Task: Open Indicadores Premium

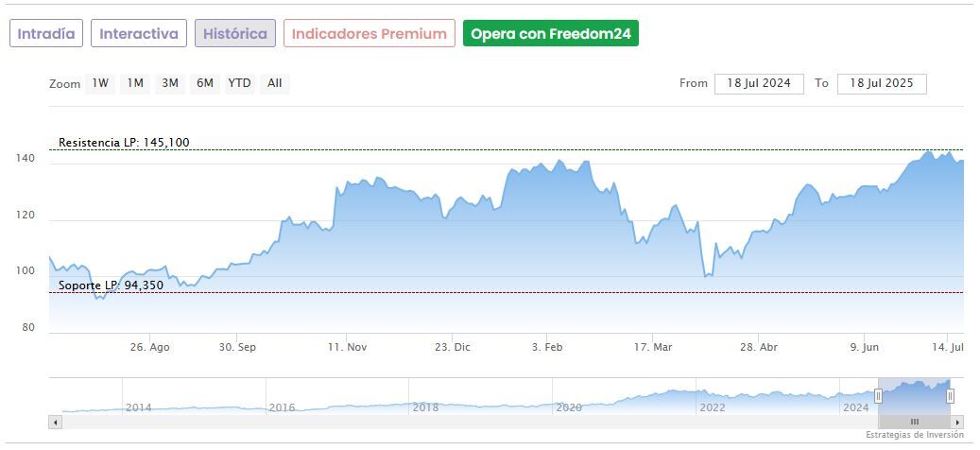Action: 369,33
